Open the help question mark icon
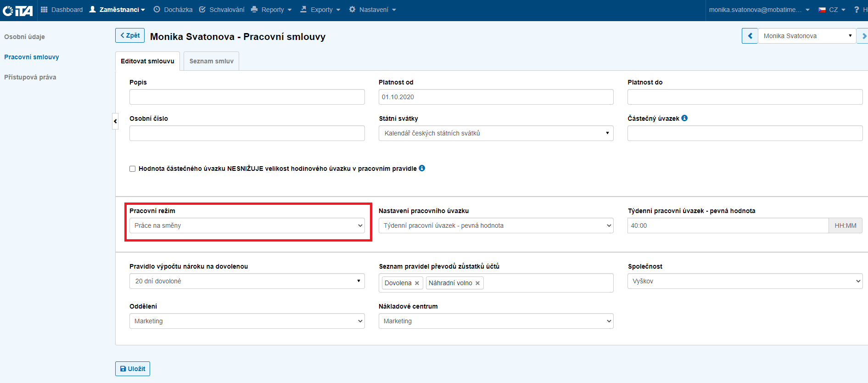The width and height of the screenshot is (868, 383). click(856, 10)
